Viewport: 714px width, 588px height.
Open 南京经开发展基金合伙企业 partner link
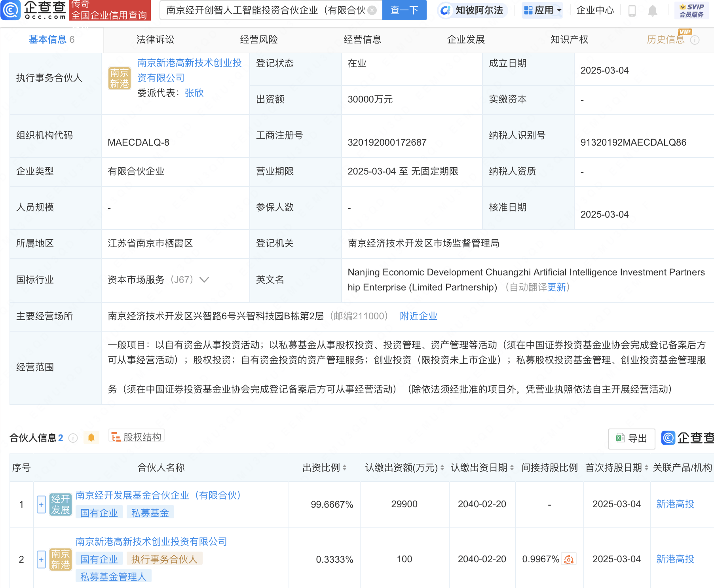click(158, 495)
